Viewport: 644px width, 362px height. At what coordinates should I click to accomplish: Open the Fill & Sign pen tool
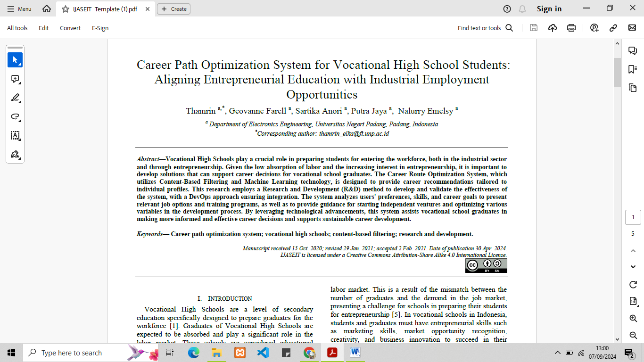point(15,155)
